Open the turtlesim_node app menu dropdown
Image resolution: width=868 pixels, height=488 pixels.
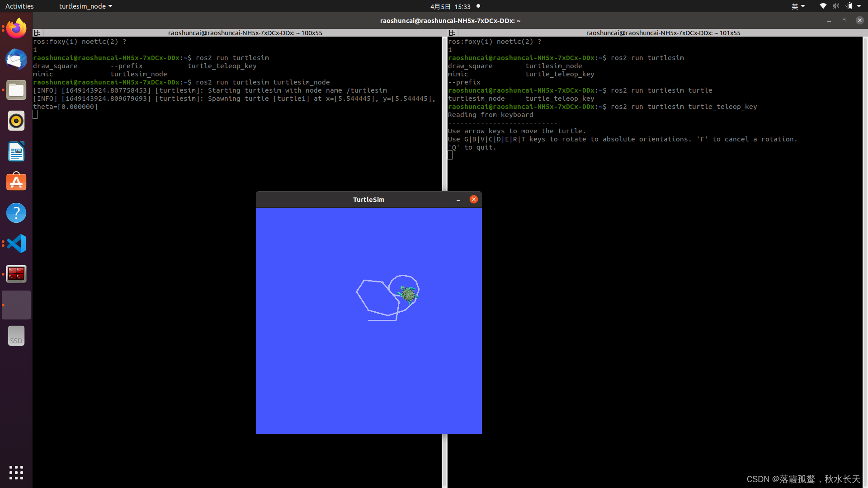tap(85, 6)
